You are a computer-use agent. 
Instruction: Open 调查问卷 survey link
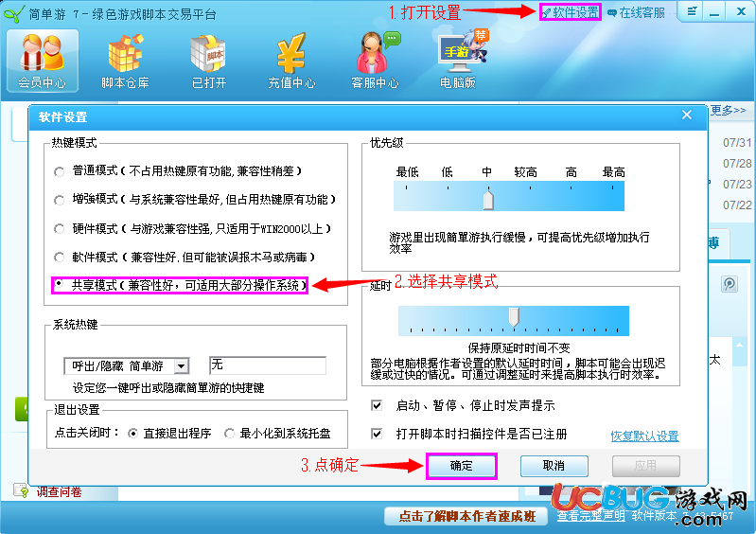tap(59, 492)
